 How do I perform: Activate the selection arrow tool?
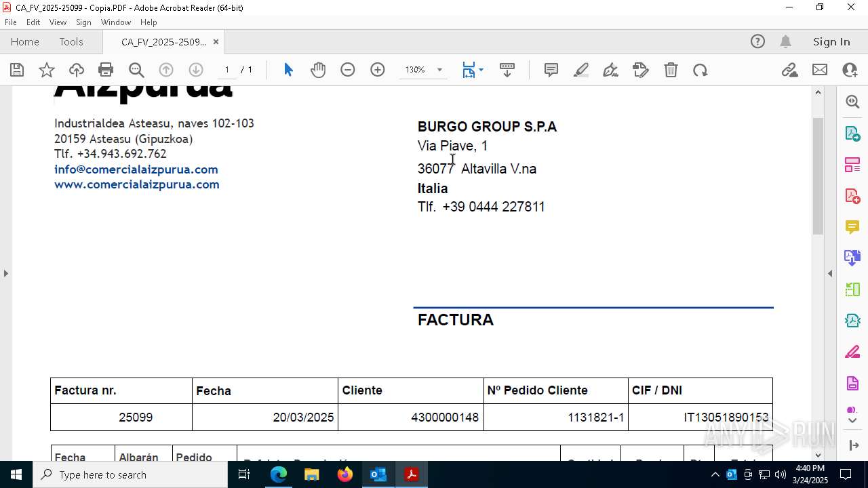288,70
